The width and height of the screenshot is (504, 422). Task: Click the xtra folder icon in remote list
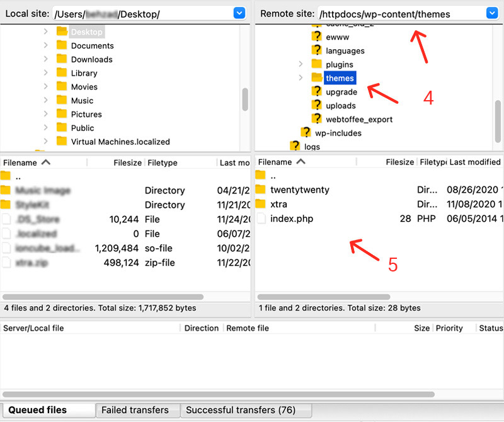261,204
